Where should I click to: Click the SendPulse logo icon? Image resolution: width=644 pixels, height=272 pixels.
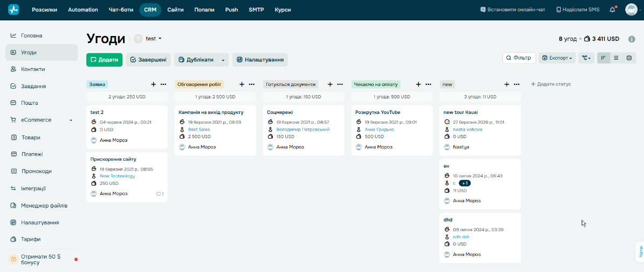tap(13, 10)
